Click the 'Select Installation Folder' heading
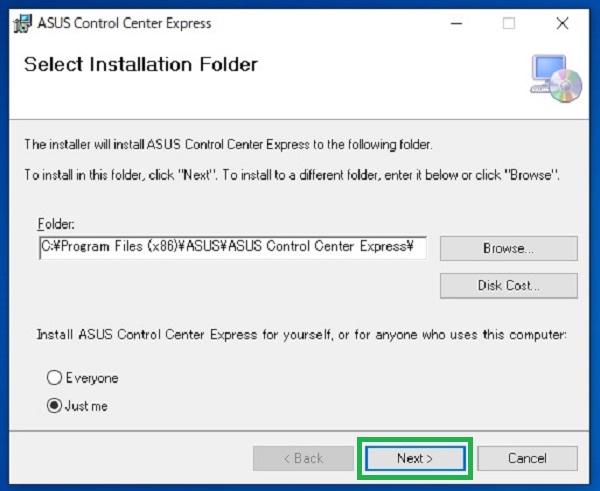 [141, 64]
